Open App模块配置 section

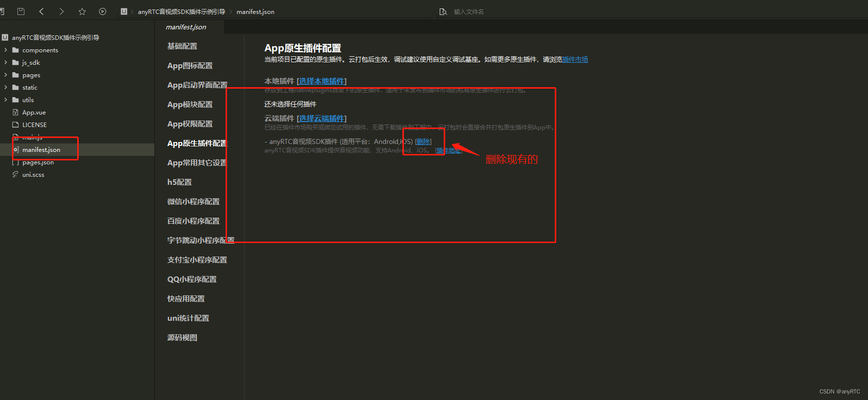(x=190, y=104)
